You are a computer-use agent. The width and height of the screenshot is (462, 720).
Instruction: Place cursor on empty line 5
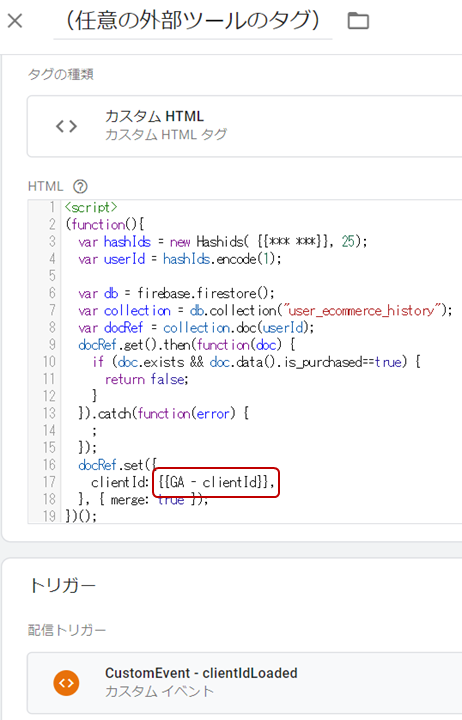pyautogui.click(x=257, y=276)
